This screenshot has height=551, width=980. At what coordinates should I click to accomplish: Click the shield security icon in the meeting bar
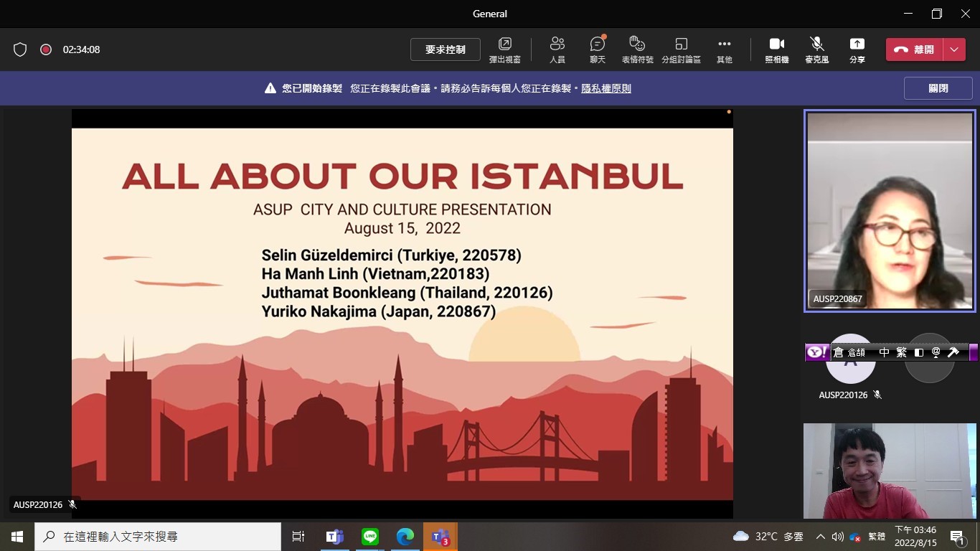click(x=20, y=50)
